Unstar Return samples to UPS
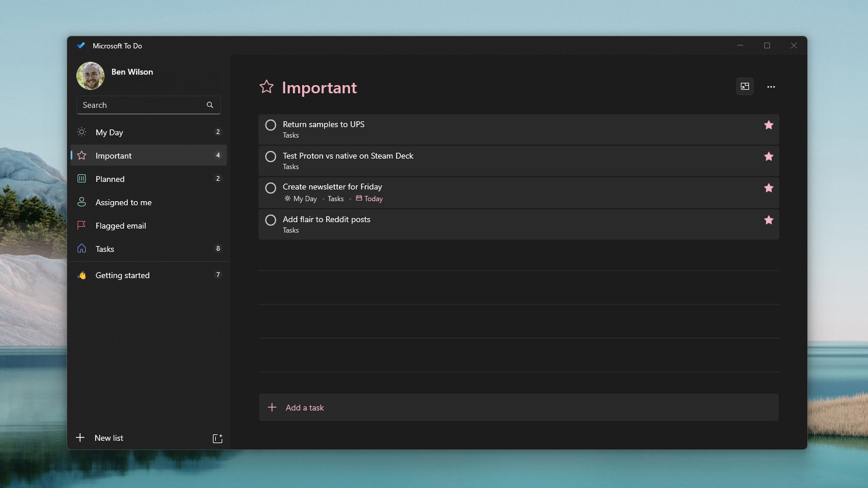Viewport: 868px width, 488px height. (x=769, y=125)
